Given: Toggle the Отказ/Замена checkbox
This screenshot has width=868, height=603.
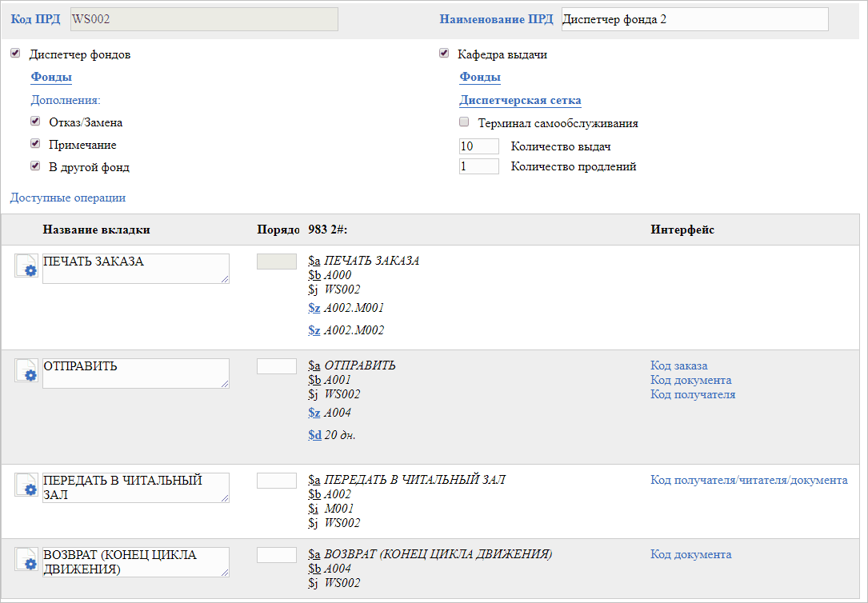Looking at the screenshot, I should pyautogui.click(x=35, y=122).
